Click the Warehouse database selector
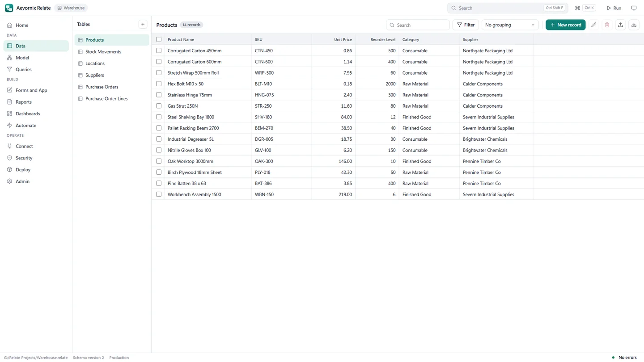Image resolution: width=644 pixels, height=362 pixels. click(71, 8)
